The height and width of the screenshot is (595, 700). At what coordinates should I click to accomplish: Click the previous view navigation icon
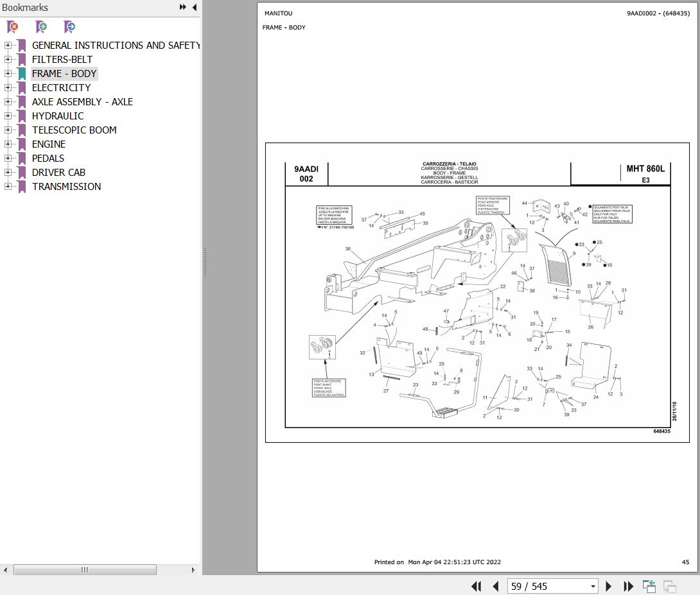pyautogui.click(x=649, y=586)
